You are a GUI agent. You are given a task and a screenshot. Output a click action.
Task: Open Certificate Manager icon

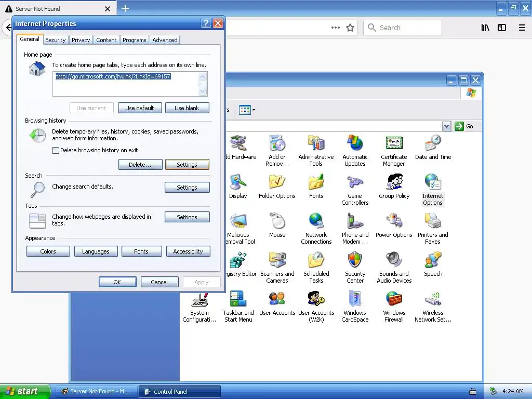click(x=394, y=150)
